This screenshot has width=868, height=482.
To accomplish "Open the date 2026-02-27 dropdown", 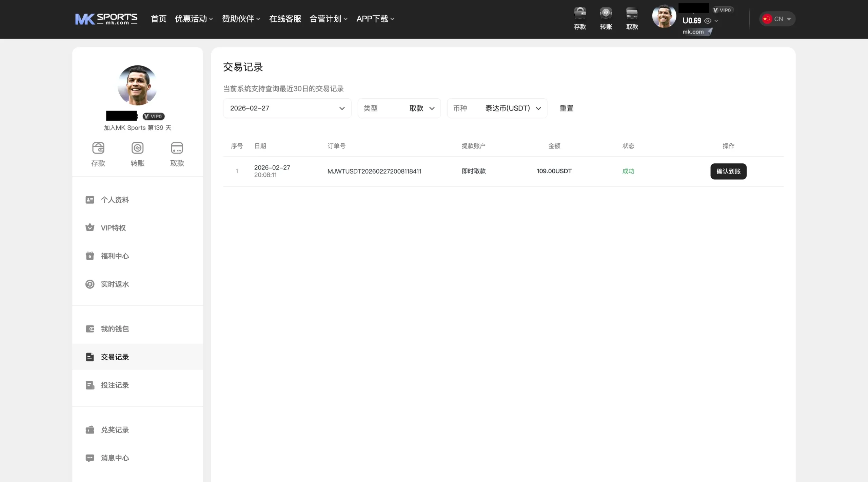I will [287, 108].
